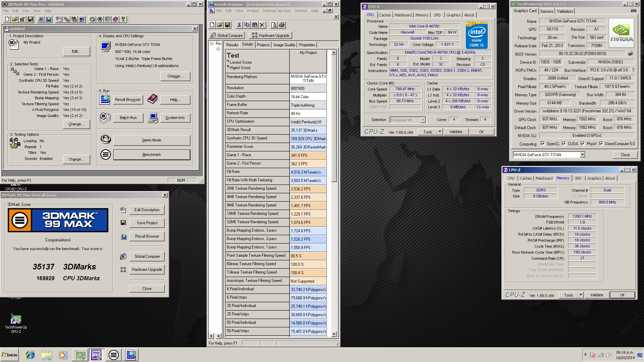
Task: Click the GPU-Z taskbar button
Action: point(80,355)
